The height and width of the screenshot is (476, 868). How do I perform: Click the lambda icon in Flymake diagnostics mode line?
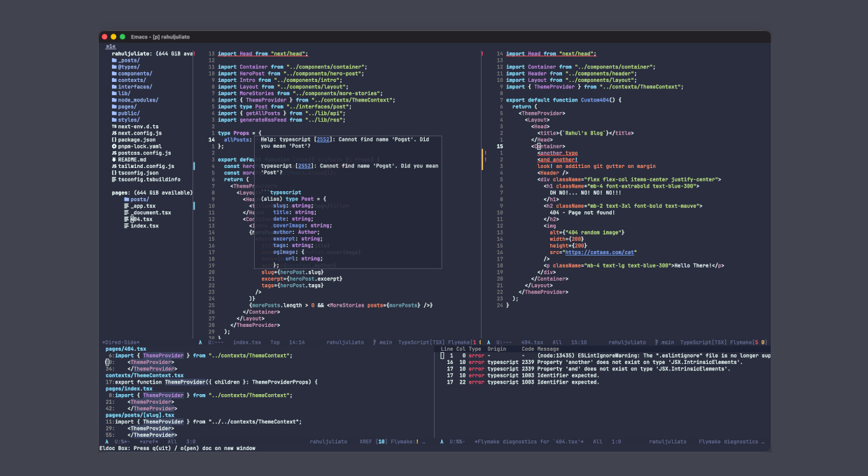click(442, 442)
